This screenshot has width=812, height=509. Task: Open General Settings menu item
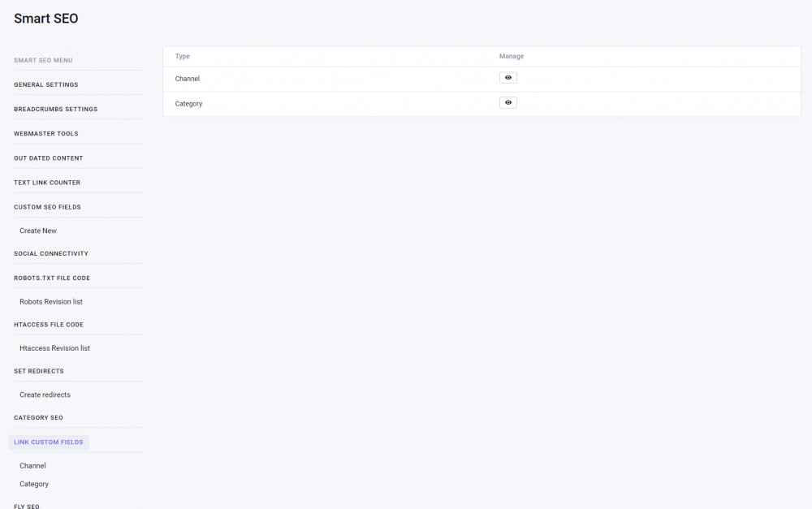click(46, 84)
